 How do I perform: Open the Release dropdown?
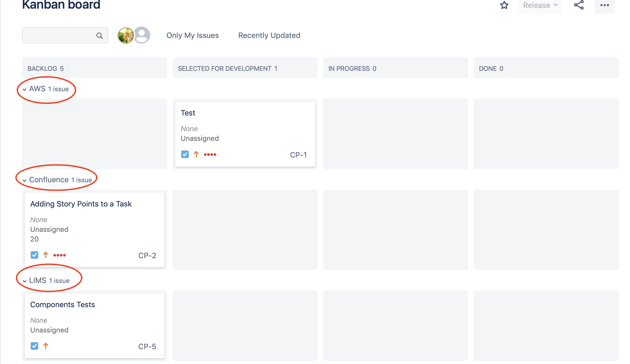coord(540,5)
